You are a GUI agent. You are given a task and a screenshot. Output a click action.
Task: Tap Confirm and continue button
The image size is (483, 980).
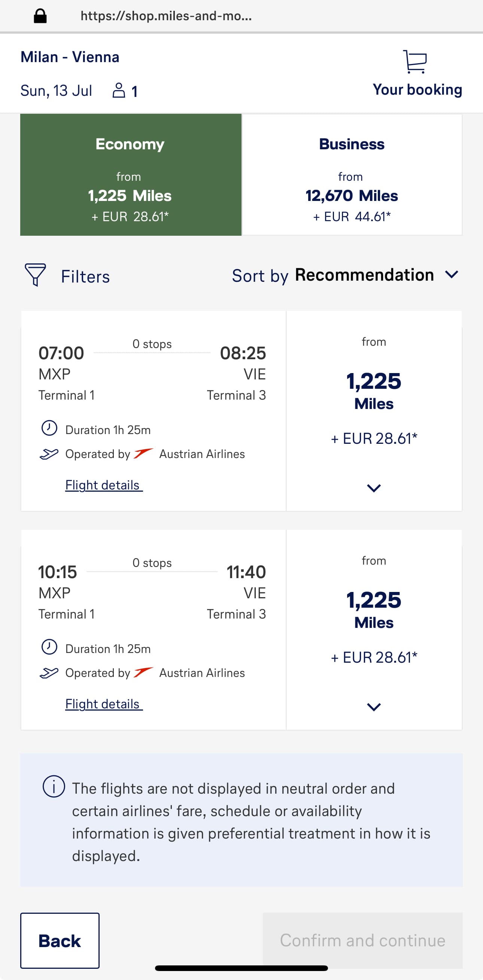[362, 940]
